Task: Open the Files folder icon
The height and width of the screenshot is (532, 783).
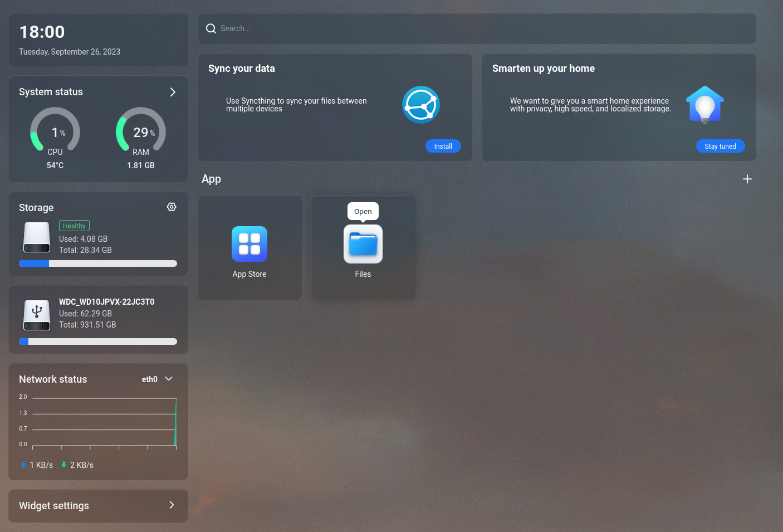Action: pos(363,244)
